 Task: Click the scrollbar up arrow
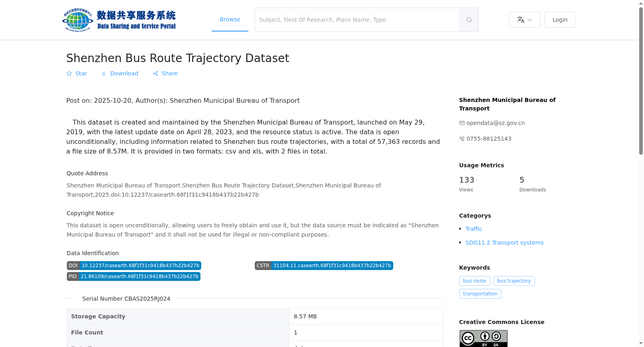[641, 3]
